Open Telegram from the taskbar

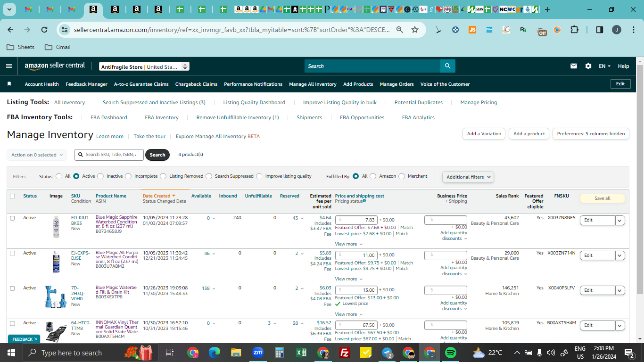click(388, 353)
